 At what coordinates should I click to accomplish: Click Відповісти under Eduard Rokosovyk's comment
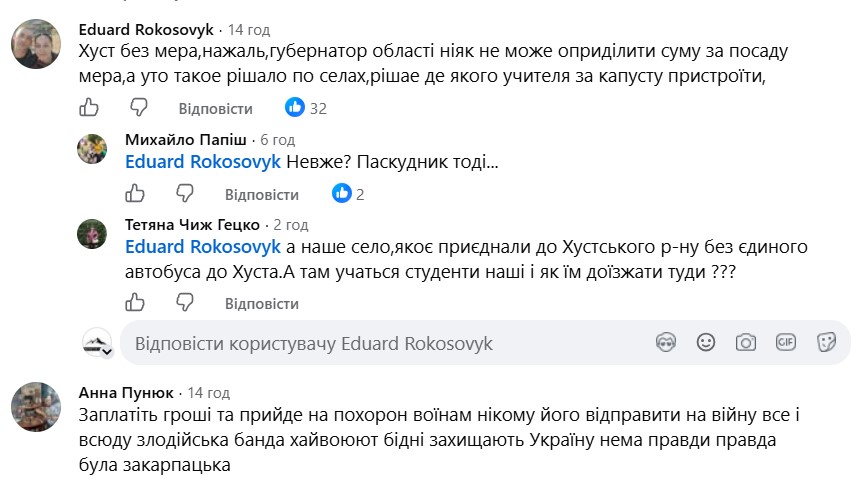[215, 109]
